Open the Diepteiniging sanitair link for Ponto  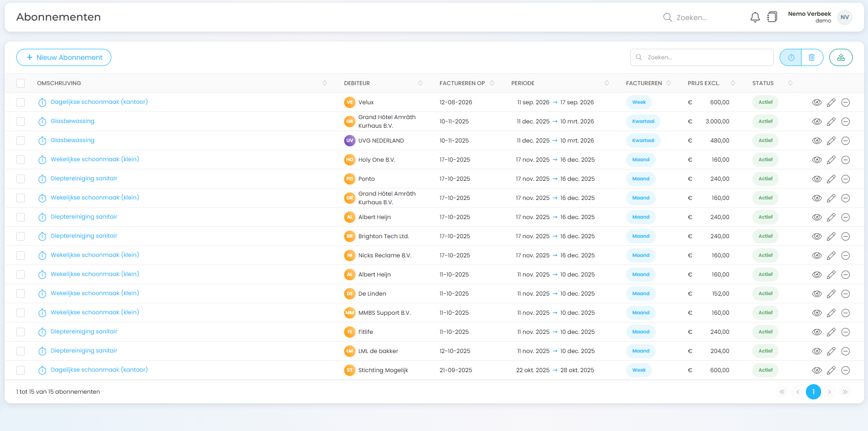(84, 178)
